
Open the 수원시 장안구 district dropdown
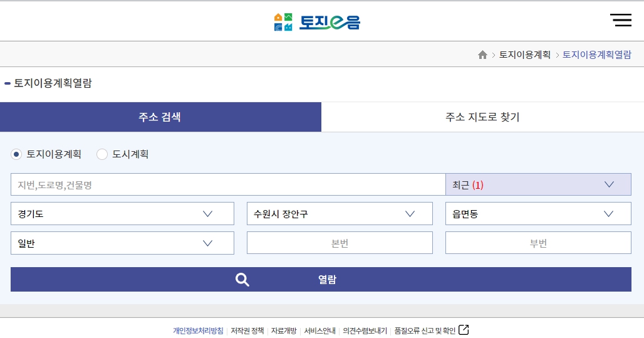click(x=340, y=213)
